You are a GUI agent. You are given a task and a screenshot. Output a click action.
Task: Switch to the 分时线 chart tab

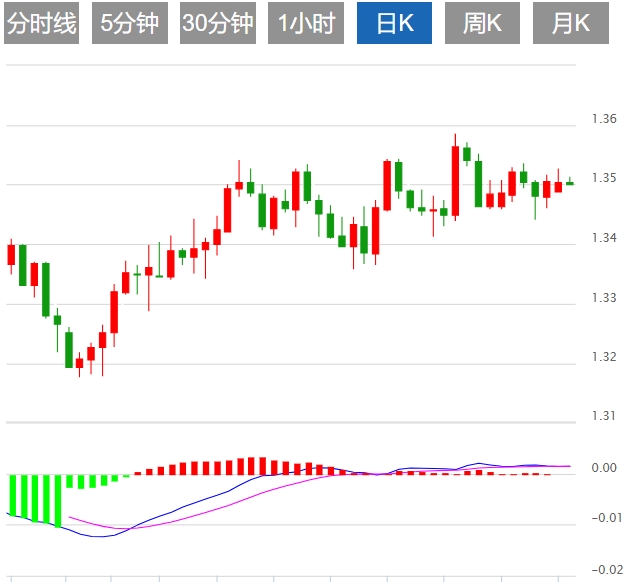[x=41, y=23]
